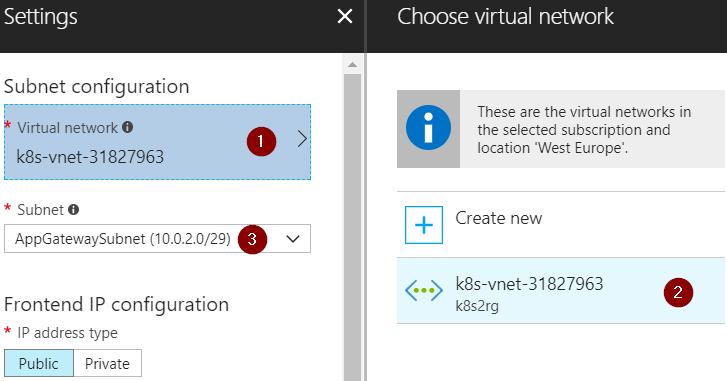Click the Subnet configuration heading
The image size is (727, 381).
(x=96, y=86)
